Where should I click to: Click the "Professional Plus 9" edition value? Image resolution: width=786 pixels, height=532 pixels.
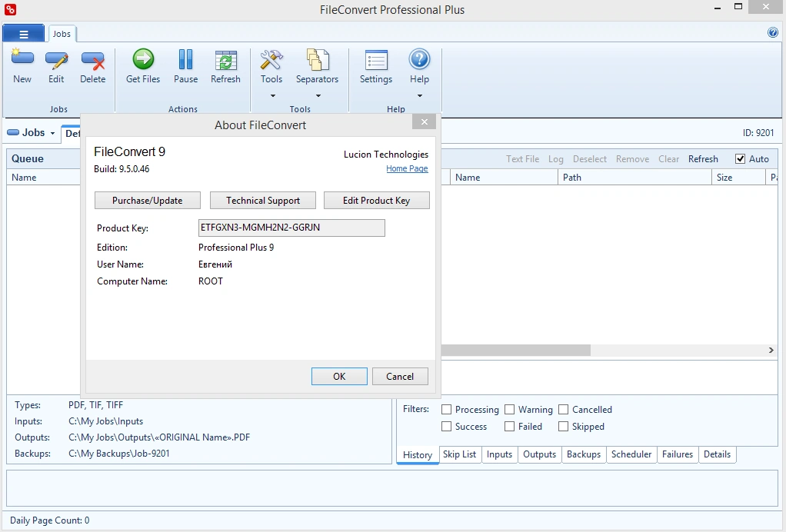(236, 248)
